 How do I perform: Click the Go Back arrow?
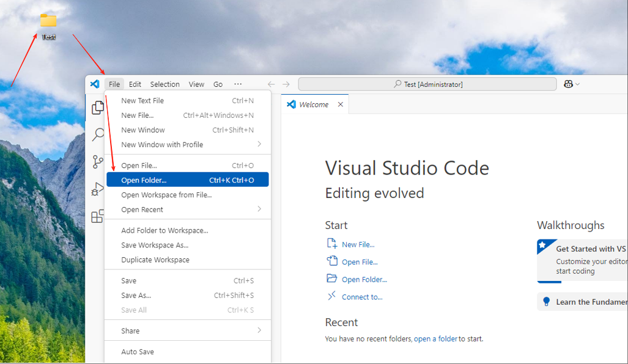tap(271, 84)
